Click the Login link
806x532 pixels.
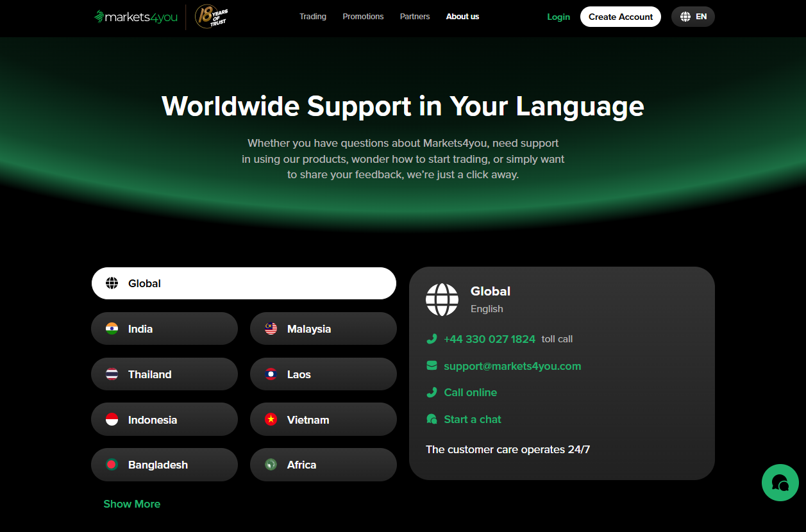558,17
